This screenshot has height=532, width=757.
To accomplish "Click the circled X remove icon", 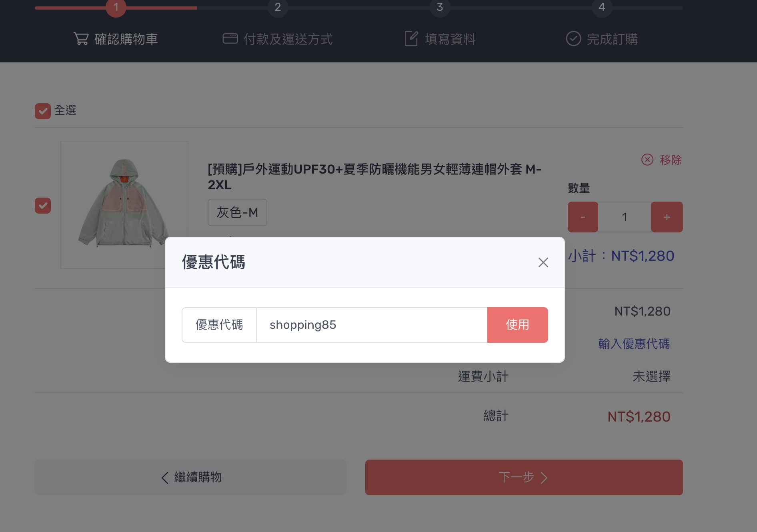I will 647,160.
